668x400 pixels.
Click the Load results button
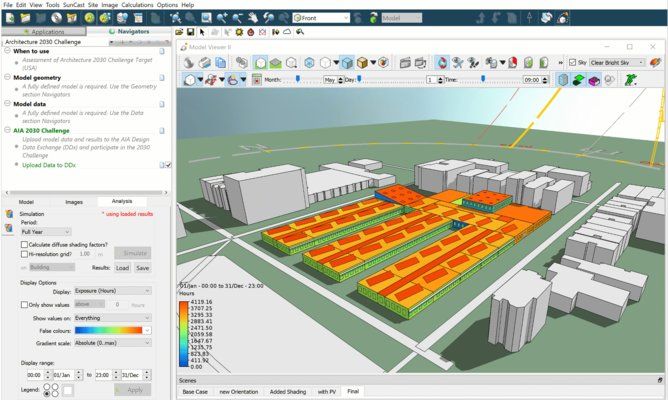click(122, 268)
